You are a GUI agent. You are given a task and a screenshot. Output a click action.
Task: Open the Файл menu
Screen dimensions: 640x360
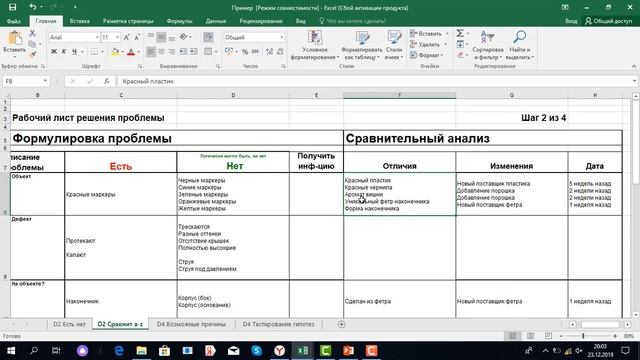pyautogui.click(x=13, y=21)
